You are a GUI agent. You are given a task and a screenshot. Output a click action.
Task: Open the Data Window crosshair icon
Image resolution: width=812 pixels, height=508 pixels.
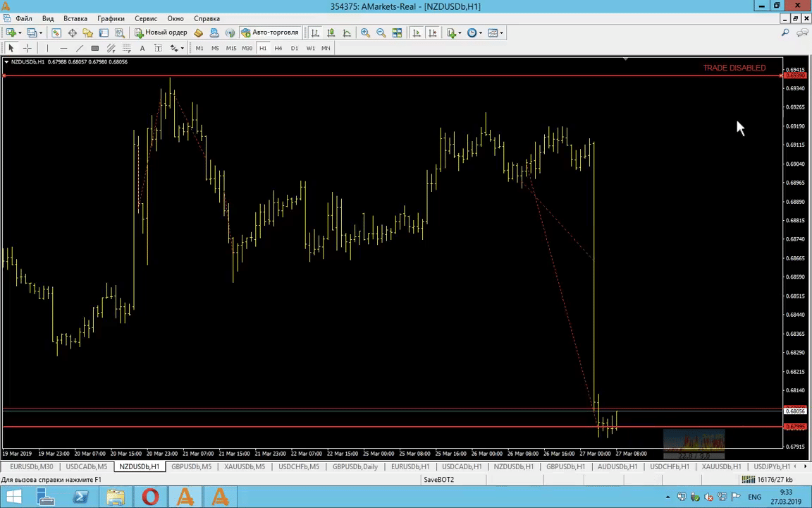tap(72, 32)
